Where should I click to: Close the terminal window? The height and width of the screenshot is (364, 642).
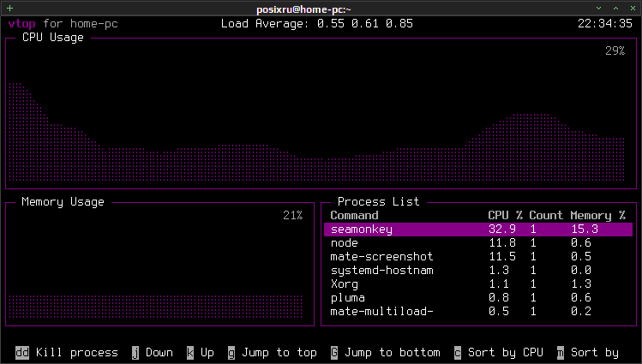pyautogui.click(x=633, y=9)
